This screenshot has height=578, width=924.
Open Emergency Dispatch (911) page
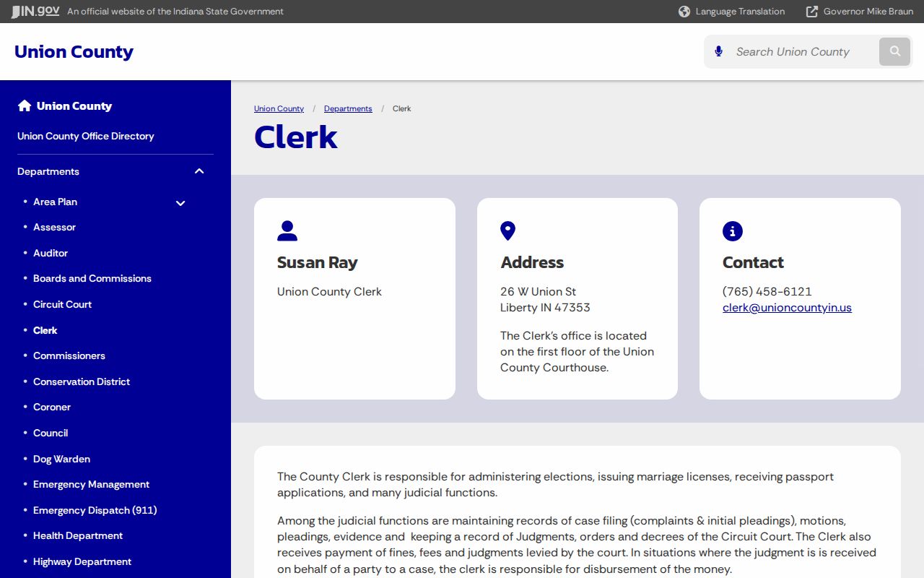tap(95, 510)
